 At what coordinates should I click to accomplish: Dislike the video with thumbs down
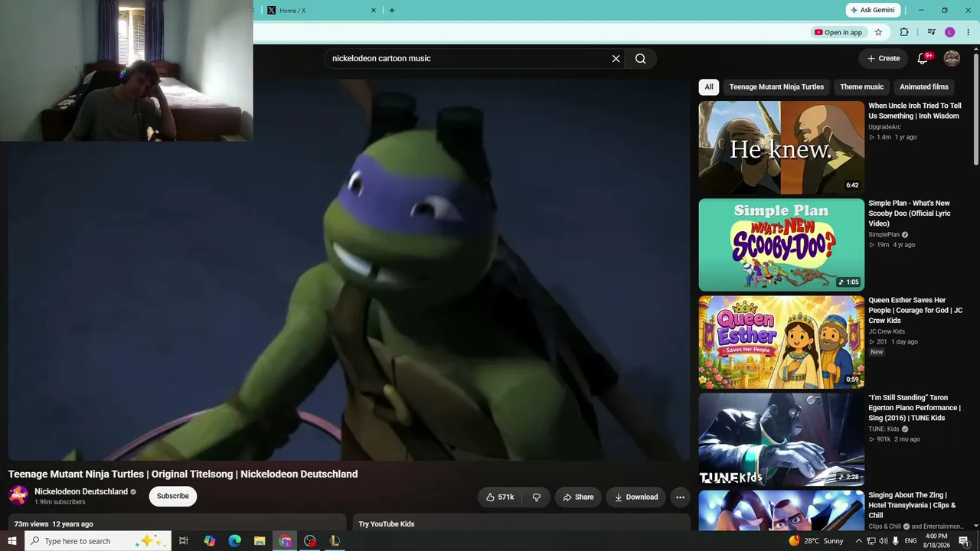[x=536, y=497]
